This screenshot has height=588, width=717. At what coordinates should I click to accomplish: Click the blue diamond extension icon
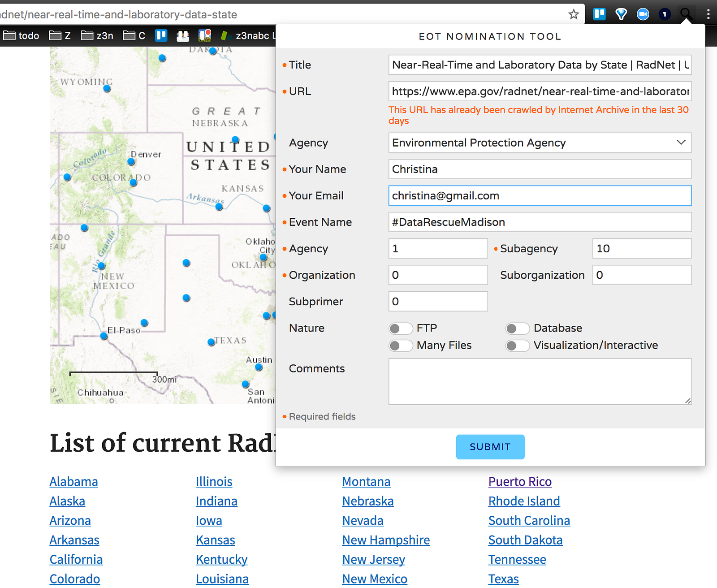coord(621,14)
